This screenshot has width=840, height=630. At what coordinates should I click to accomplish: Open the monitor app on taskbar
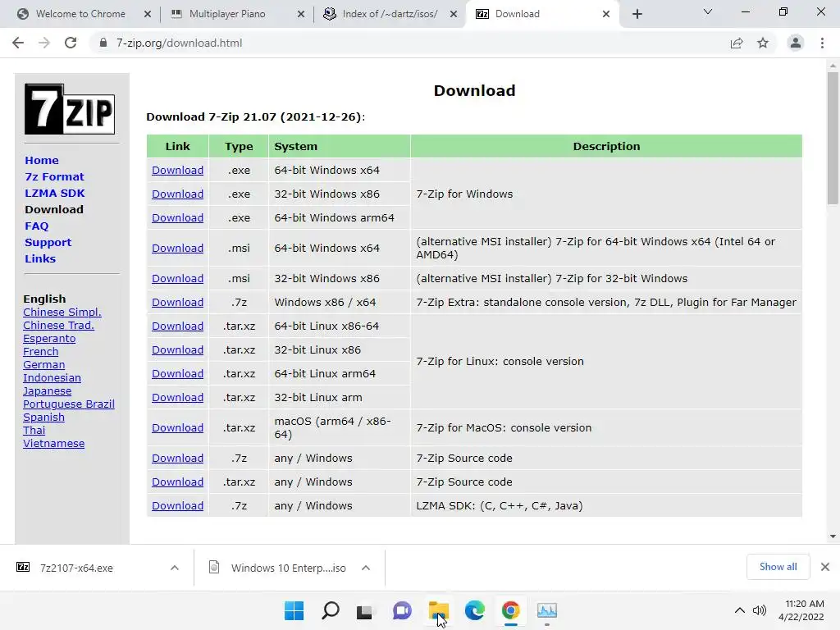pos(547,610)
